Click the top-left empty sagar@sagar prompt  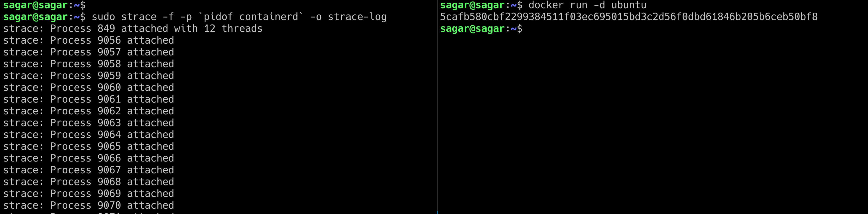[44, 5]
